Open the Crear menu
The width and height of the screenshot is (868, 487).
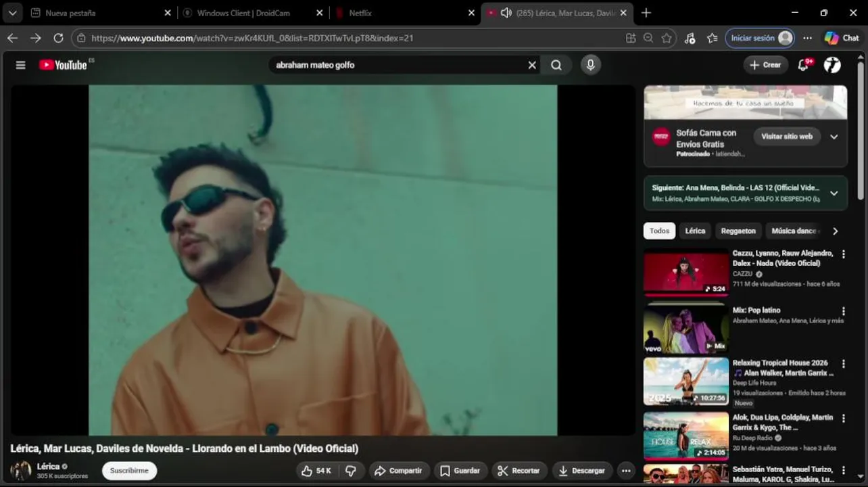tap(766, 65)
